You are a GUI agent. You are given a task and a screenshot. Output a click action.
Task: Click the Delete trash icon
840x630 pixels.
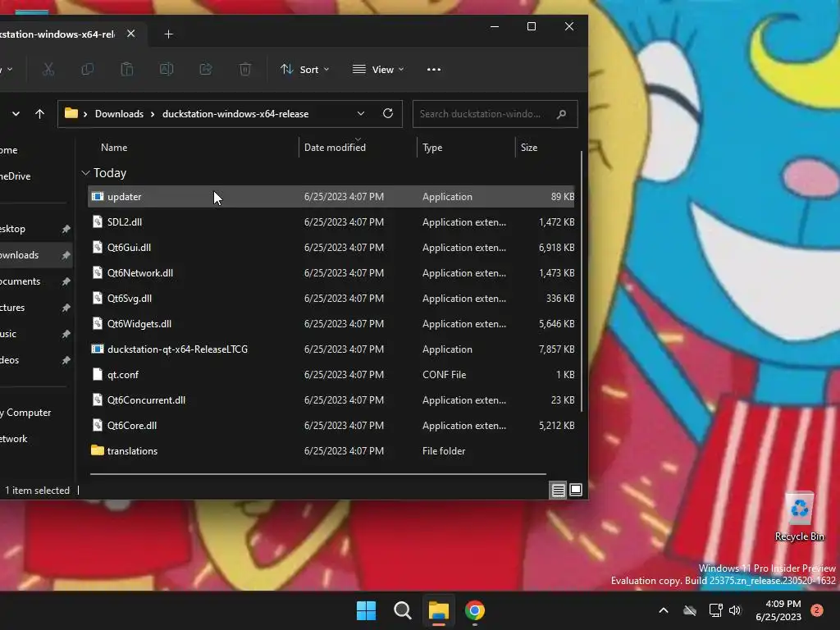(245, 70)
